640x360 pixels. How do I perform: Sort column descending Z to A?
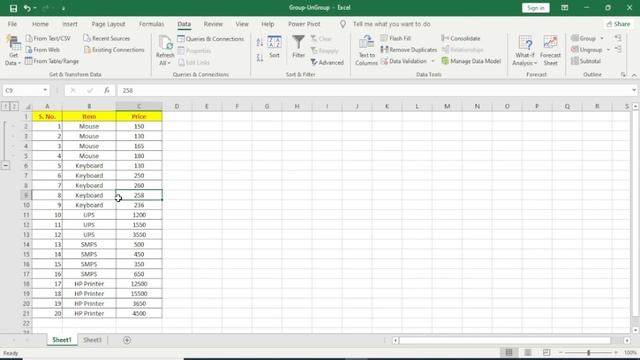[260, 58]
